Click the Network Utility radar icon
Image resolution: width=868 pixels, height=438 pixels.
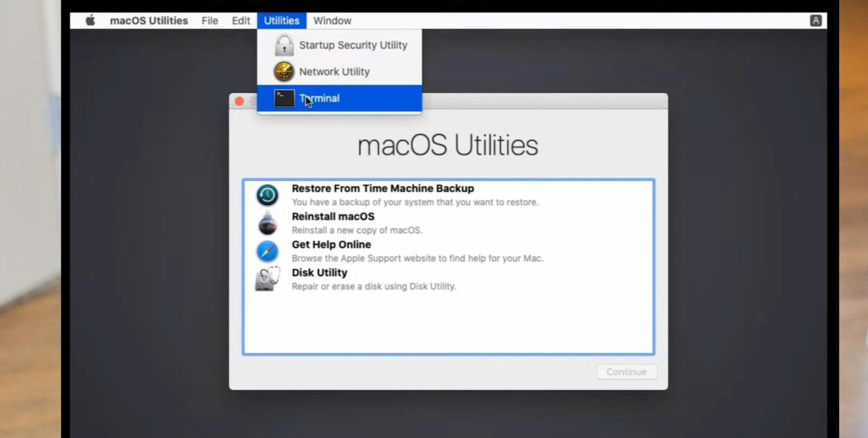coord(284,72)
